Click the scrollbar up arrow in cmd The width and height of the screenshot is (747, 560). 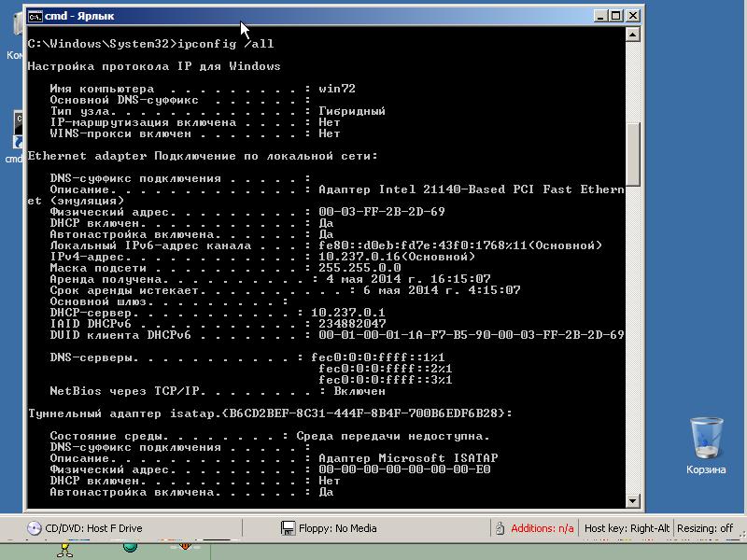tap(633, 35)
